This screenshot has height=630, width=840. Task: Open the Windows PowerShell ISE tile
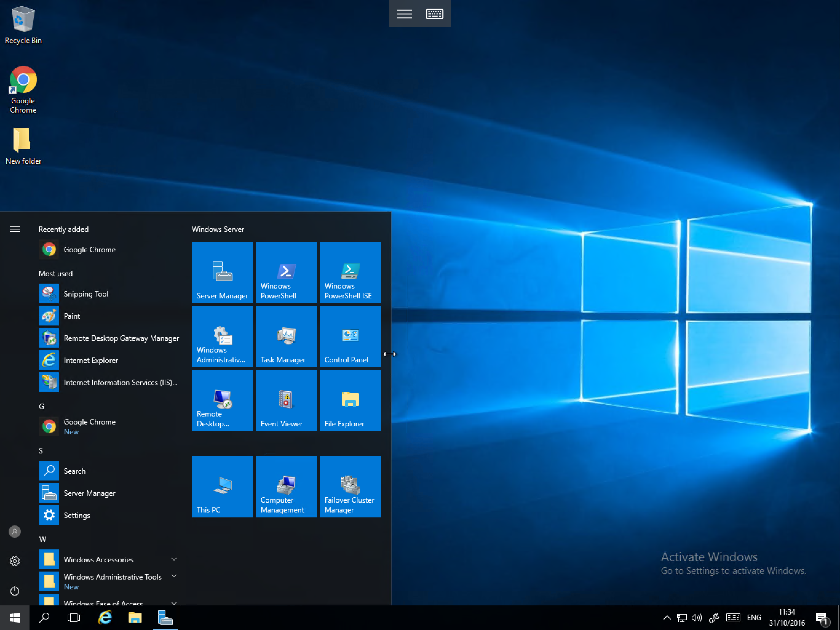pyautogui.click(x=350, y=272)
